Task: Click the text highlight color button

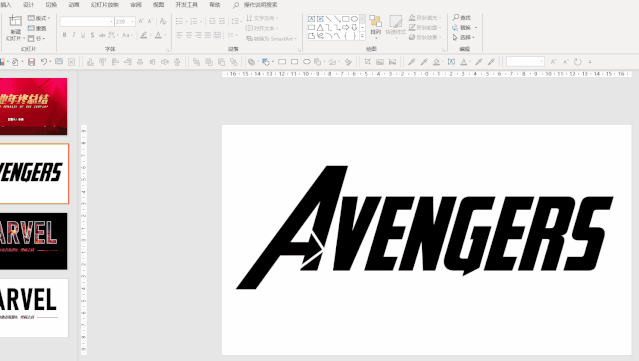Action: pyautogui.click(x=144, y=35)
